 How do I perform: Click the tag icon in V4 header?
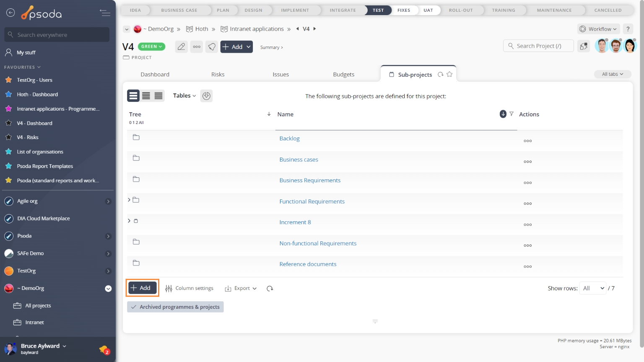point(212,47)
